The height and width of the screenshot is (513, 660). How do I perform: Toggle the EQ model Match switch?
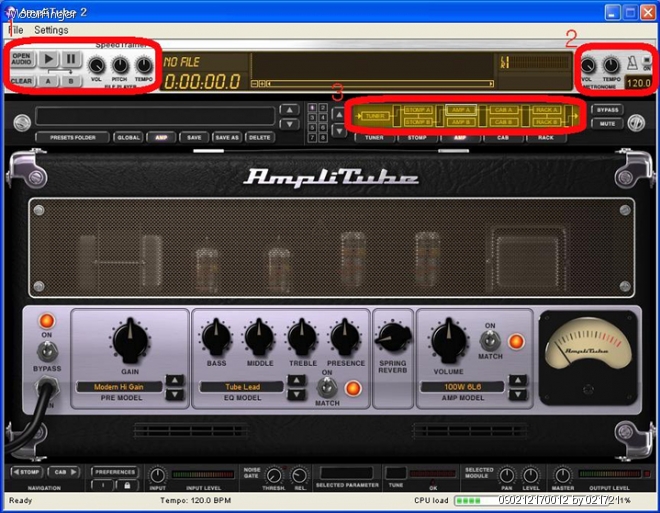(326, 387)
